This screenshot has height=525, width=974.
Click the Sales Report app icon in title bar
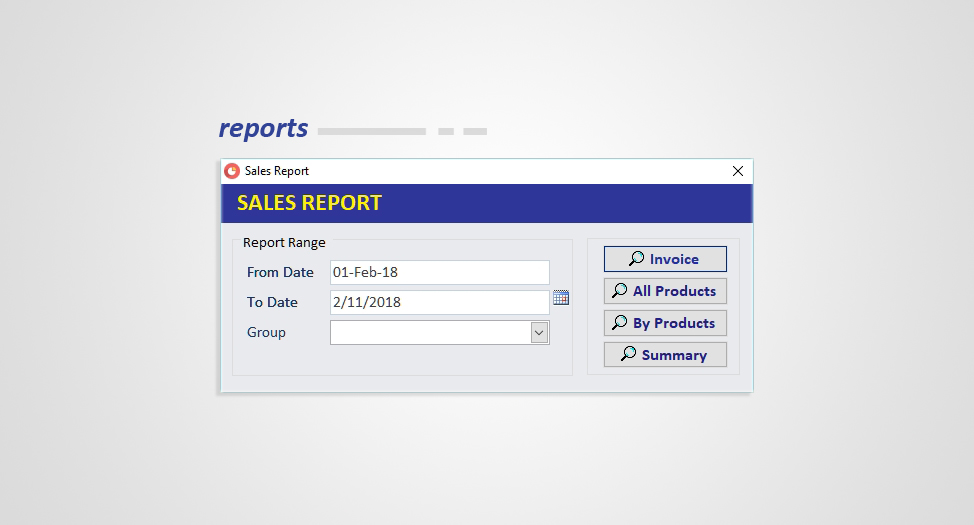click(232, 171)
